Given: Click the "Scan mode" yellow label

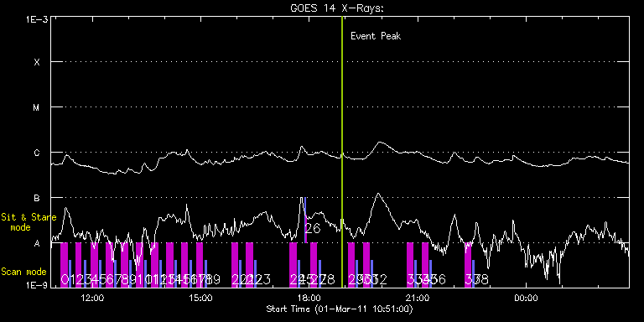Looking at the screenshot, I should (x=23, y=272).
